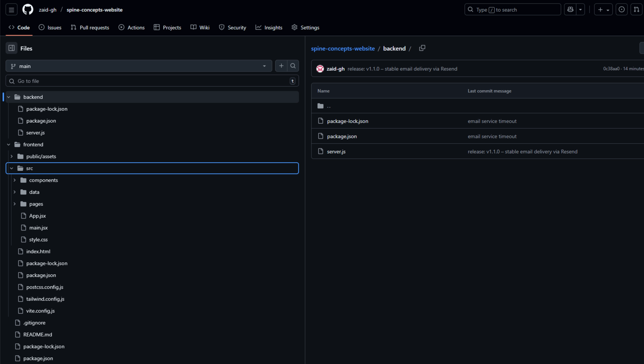This screenshot has width=644, height=364.
Task: Open the Settings tab
Action: 305,27
